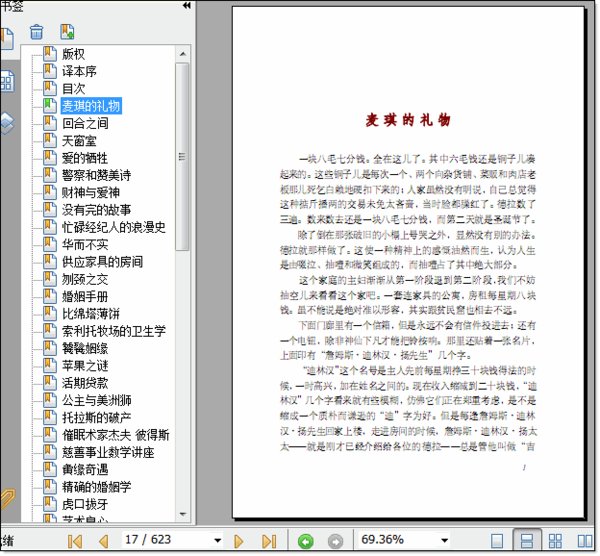This screenshot has width=600, height=556.
Task: Open the 忙碌经纪人的浪漫史 bookmark
Action: click(x=114, y=227)
